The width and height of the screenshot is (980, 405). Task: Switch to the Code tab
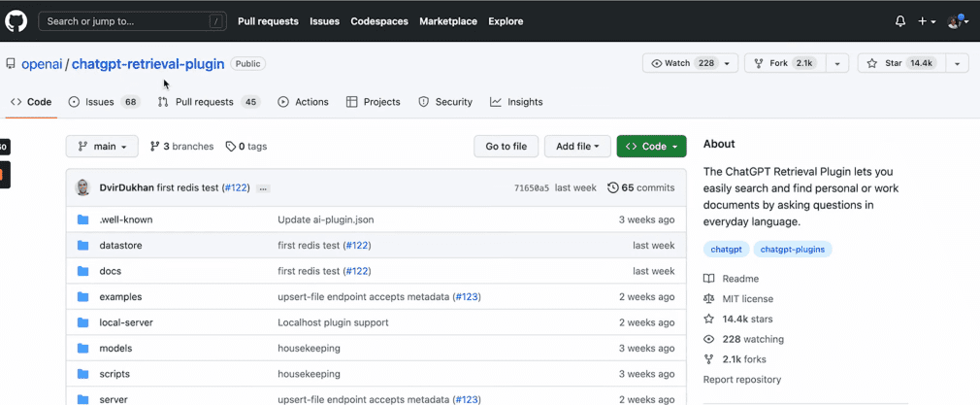tap(31, 102)
